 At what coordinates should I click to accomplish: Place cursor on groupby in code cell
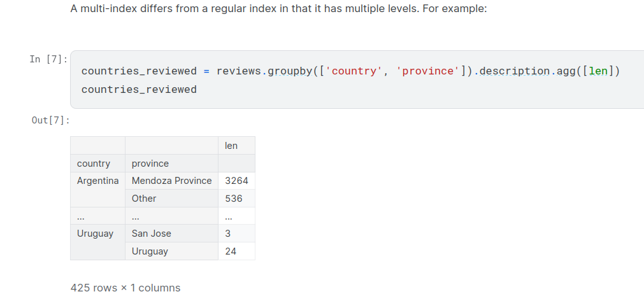click(x=290, y=71)
